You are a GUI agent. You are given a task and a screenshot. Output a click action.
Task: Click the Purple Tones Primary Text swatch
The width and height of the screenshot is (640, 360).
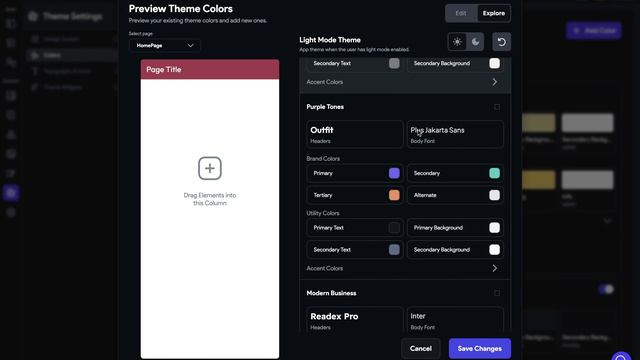click(394, 228)
